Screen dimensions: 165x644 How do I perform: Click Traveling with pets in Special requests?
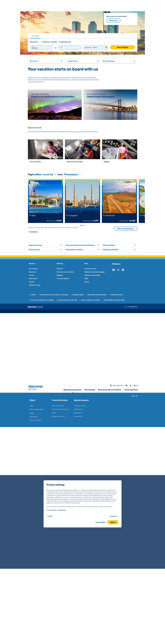(79, 409)
